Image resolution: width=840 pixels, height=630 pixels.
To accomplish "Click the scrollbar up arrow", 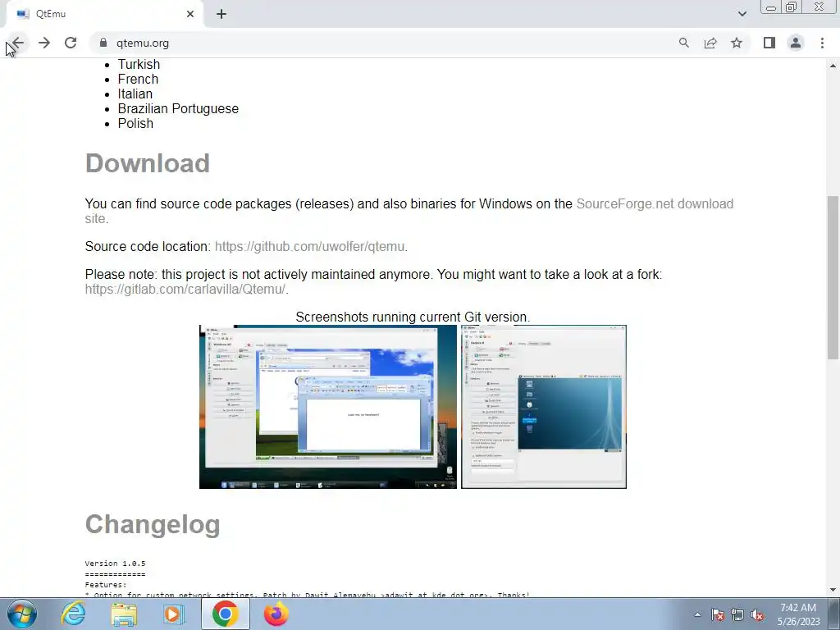I will (x=833, y=66).
